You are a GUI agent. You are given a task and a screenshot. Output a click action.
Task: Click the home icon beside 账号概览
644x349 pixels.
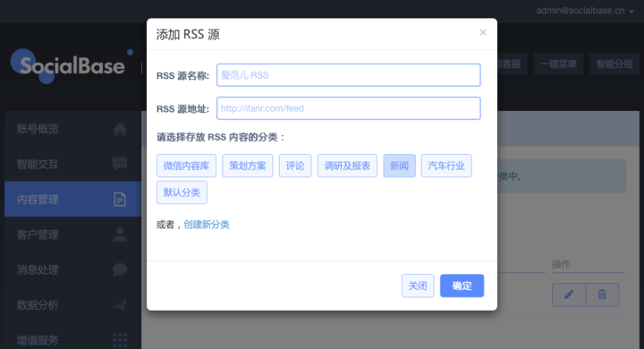(120, 129)
